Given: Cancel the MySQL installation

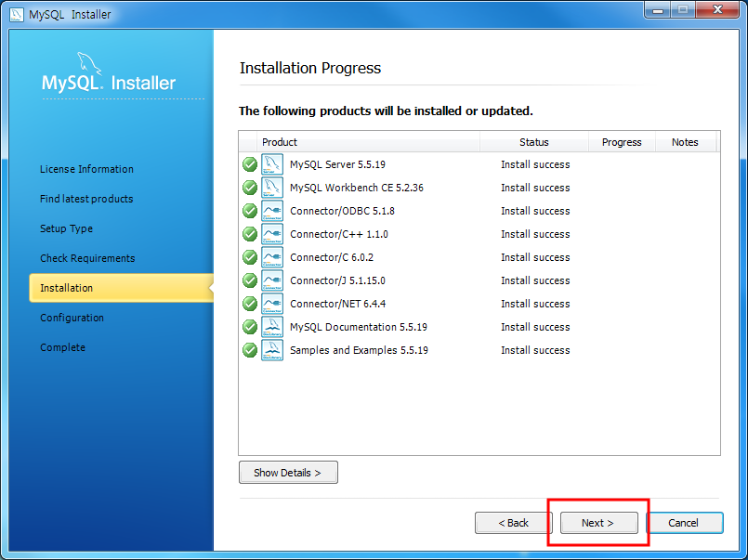Looking at the screenshot, I should tap(685, 523).
